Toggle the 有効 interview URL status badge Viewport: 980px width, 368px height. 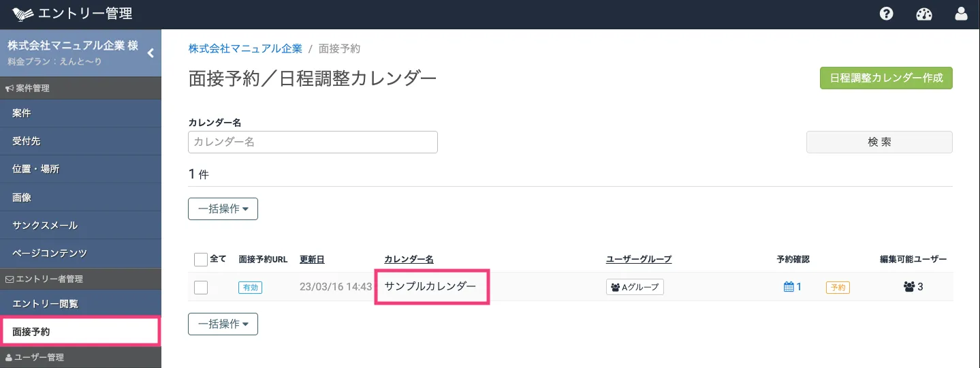250,288
